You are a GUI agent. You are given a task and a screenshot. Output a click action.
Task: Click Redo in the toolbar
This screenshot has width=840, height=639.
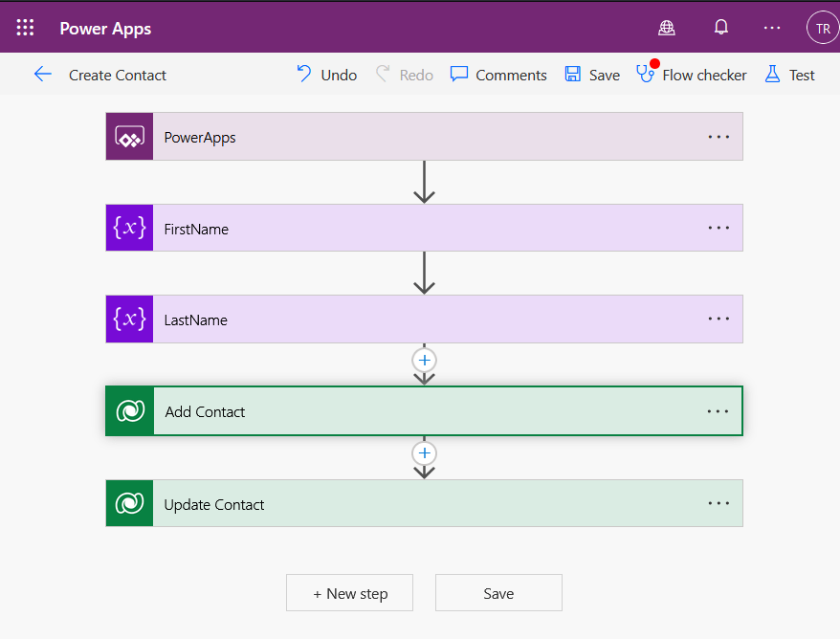click(405, 75)
